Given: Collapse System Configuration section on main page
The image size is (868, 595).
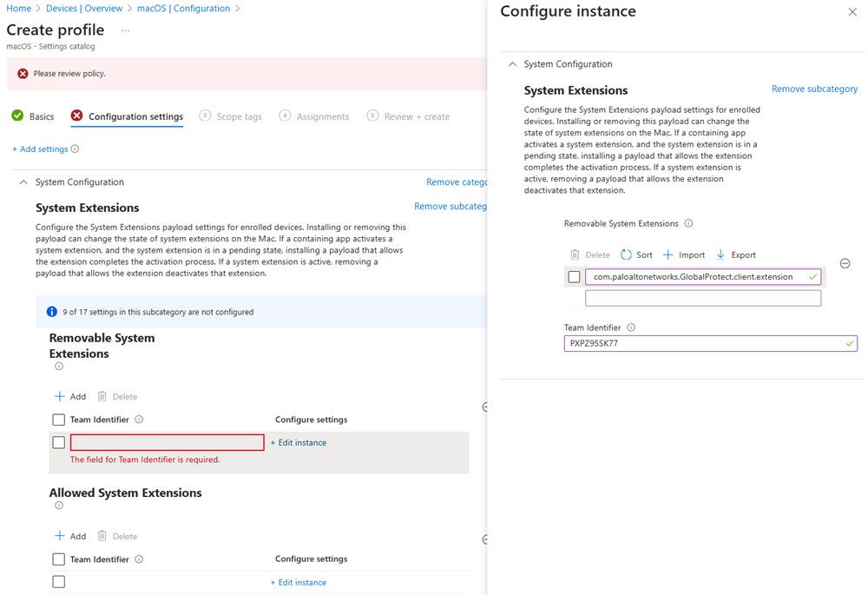Looking at the screenshot, I should click(x=23, y=182).
